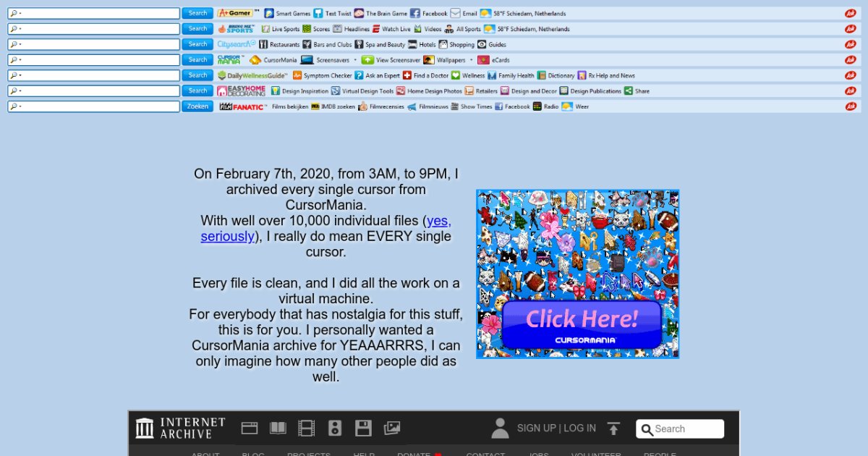868x456 pixels.
Task: Focus the Internet Archive Search field
Action: [686, 429]
